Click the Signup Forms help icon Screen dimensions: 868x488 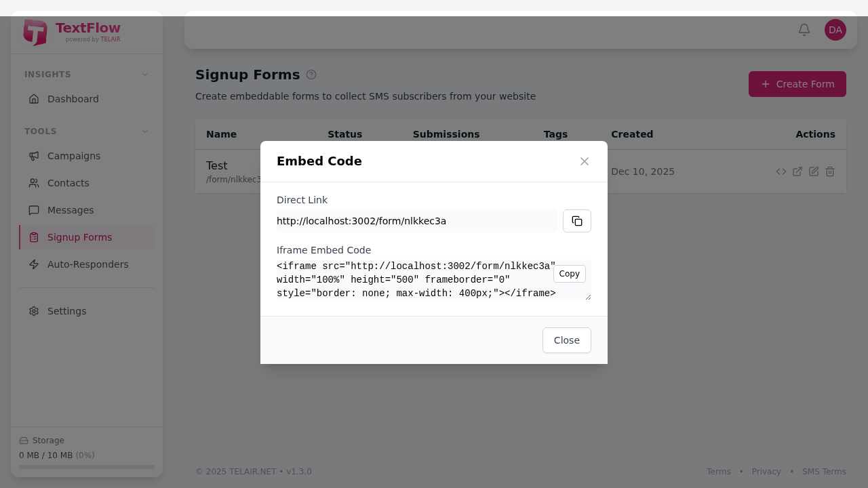tap(311, 75)
